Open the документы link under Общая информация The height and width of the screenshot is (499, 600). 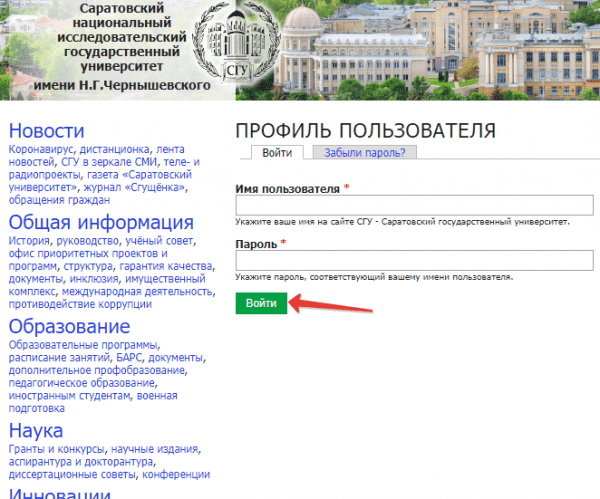(x=36, y=279)
